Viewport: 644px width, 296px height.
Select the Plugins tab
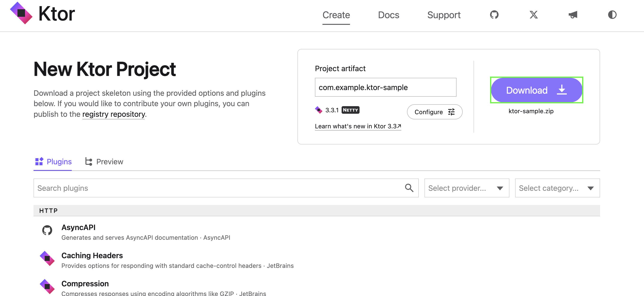53,162
